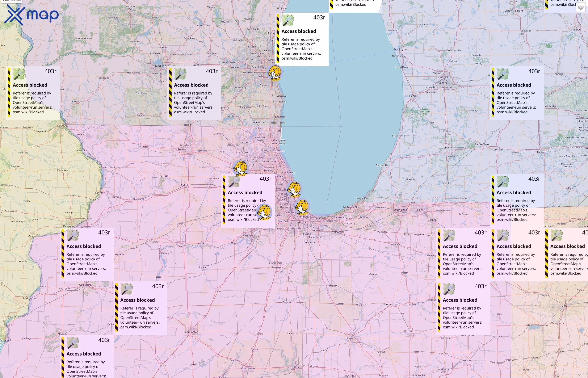Click the DeKalb city label

[x=209, y=185]
